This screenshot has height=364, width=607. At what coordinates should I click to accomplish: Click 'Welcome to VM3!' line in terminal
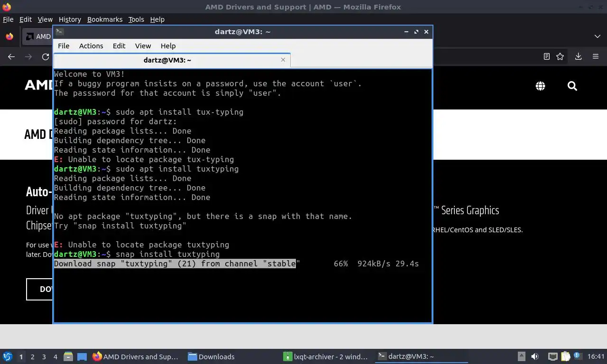pos(90,74)
